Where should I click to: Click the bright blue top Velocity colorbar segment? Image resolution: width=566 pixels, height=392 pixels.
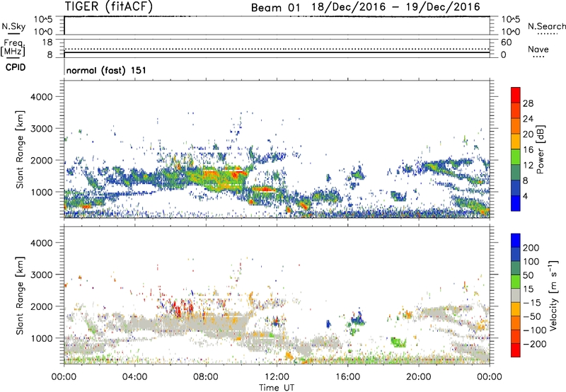(516, 241)
